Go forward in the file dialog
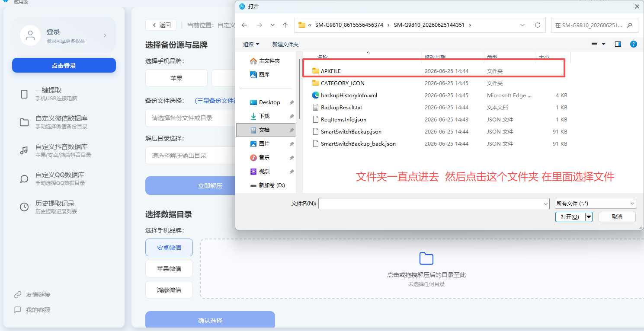 coord(259,25)
